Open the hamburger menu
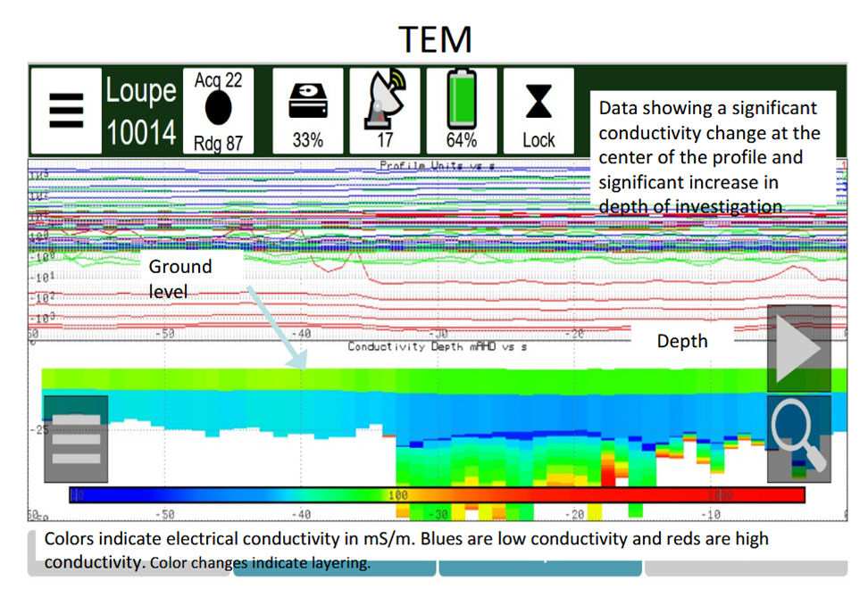 tap(66, 111)
